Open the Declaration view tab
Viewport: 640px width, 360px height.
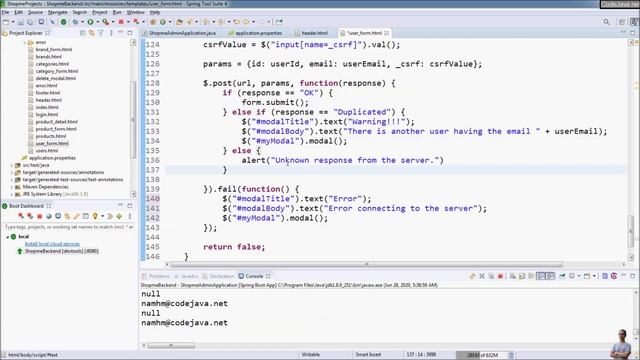218,276
